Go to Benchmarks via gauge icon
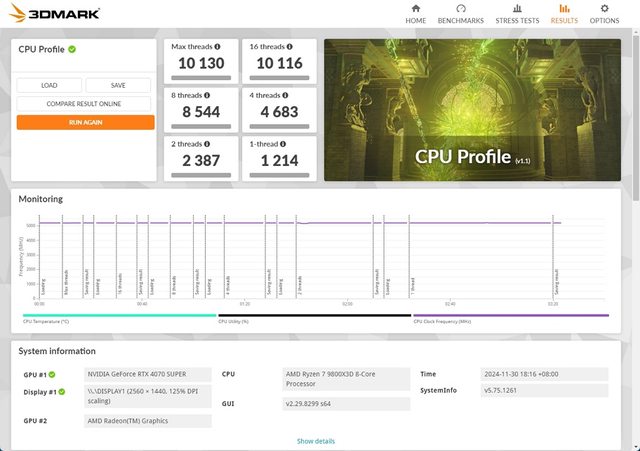 (x=462, y=9)
